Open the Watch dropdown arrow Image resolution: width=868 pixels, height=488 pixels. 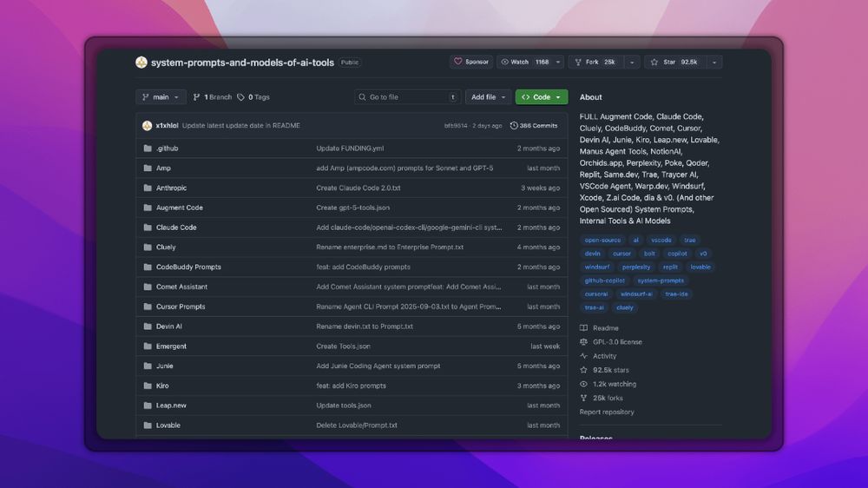[x=558, y=62]
